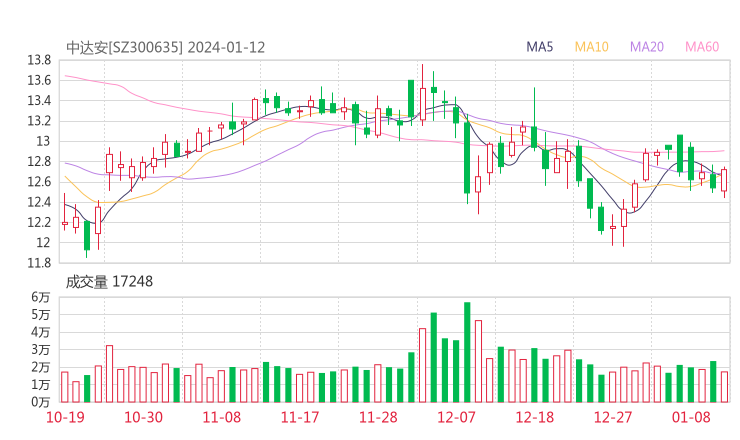This screenshot has width=740, height=440.
Task: Select the last red candlestick on the right
Action: tap(724, 180)
